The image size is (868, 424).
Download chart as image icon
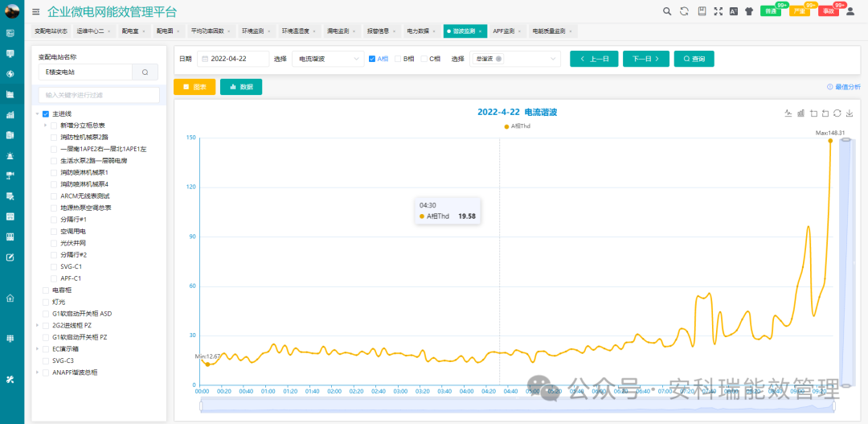click(850, 113)
